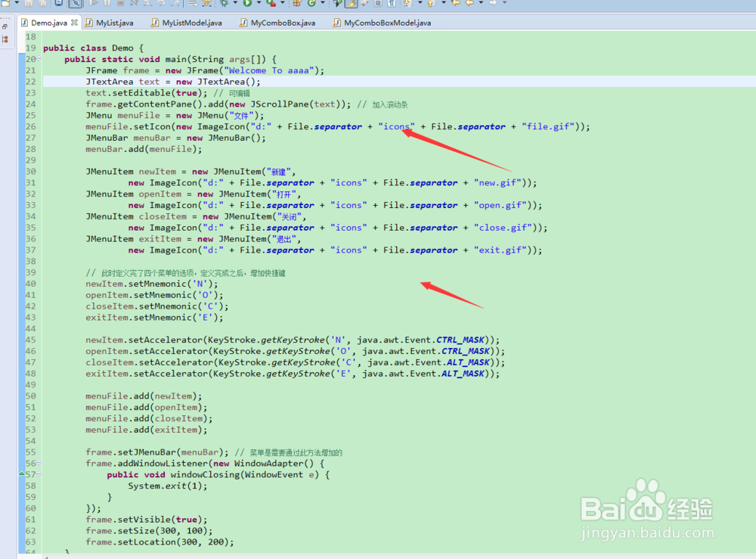756x559 pixels.
Task: Click 'public class Demo {' on line 19
Action: tap(93, 48)
